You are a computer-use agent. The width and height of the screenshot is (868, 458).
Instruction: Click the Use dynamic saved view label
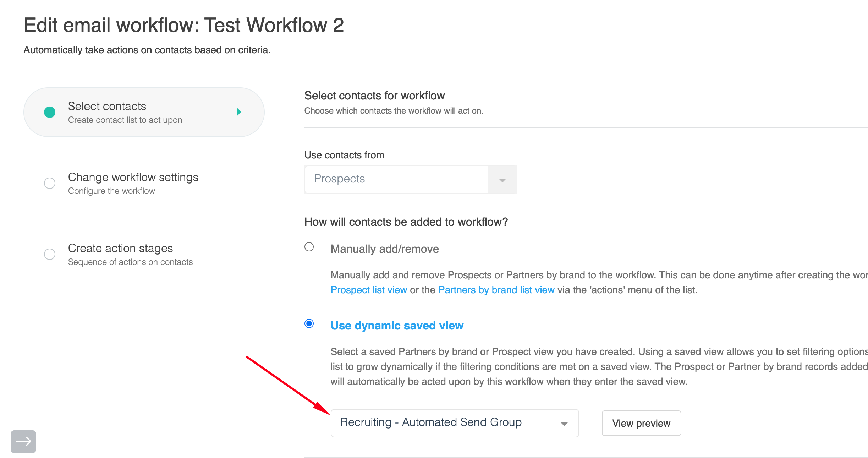click(397, 326)
